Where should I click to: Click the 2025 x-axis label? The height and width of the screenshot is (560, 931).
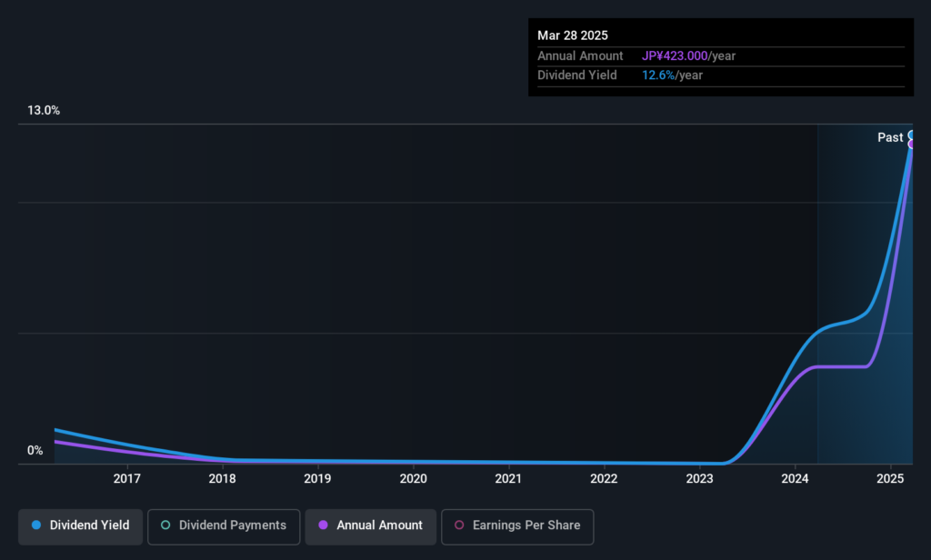pyautogui.click(x=890, y=479)
